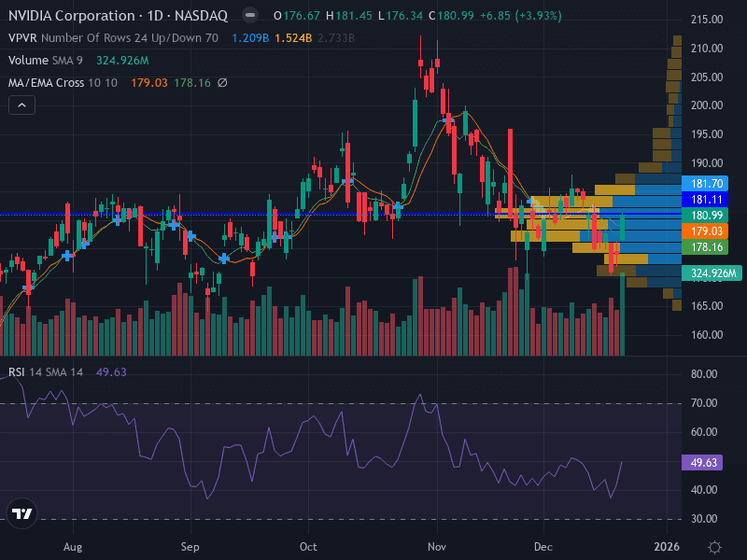Screen dimensions: 747x560
Task: Click the Sep label on time axis
Action: pyautogui.click(x=190, y=547)
